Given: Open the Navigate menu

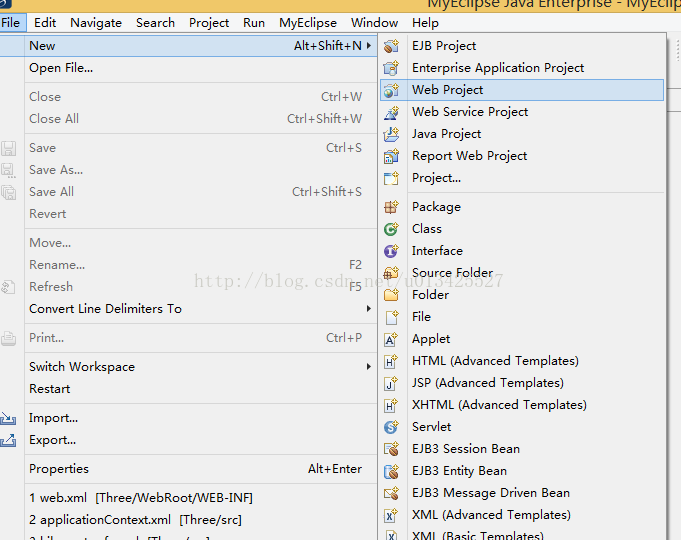Looking at the screenshot, I should pos(96,22).
